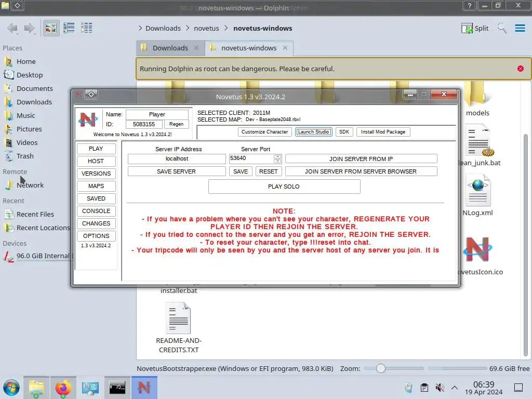Increase the Server Port value
This screenshot has height=399, width=532.
[x=277, y=156]
